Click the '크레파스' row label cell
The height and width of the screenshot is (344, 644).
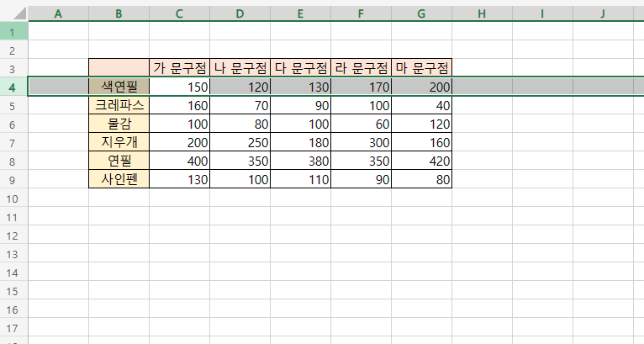(x=119, y=105)
